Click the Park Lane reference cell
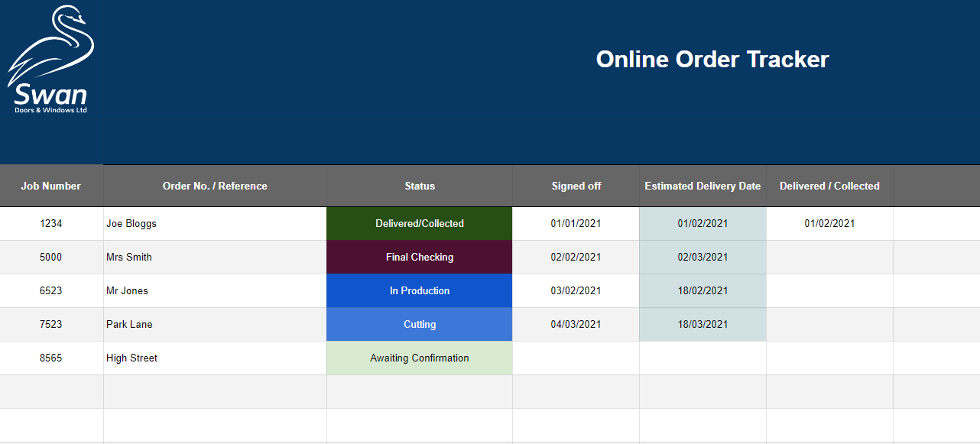 215,325
